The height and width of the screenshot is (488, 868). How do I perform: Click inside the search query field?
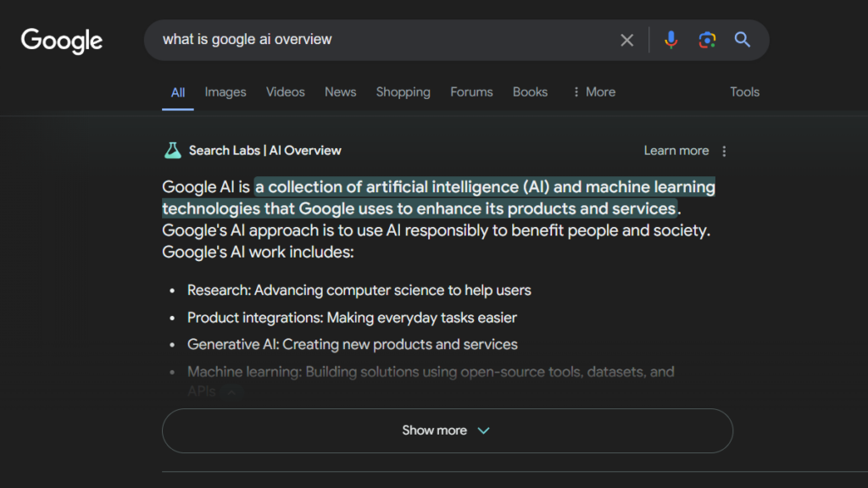coord(381,40)
